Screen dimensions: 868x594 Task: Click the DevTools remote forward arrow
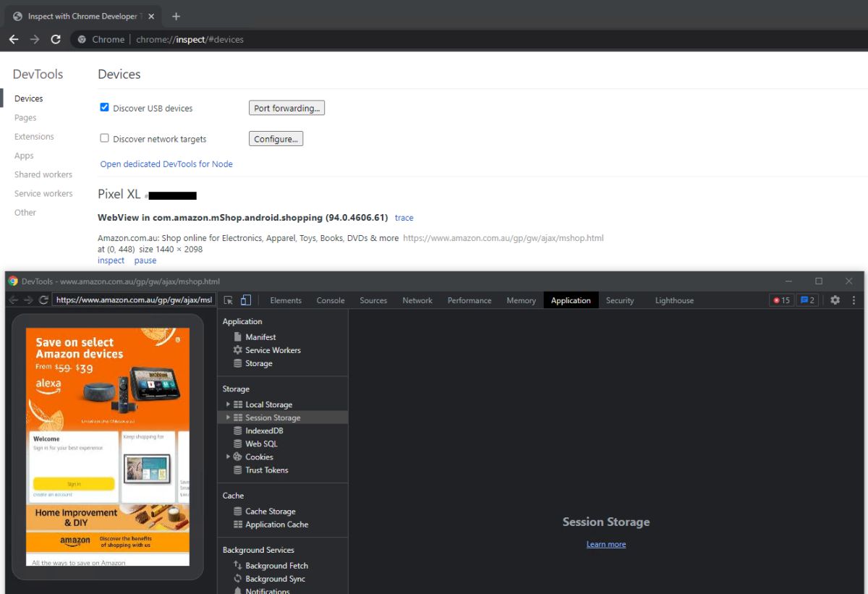(28, 300)
